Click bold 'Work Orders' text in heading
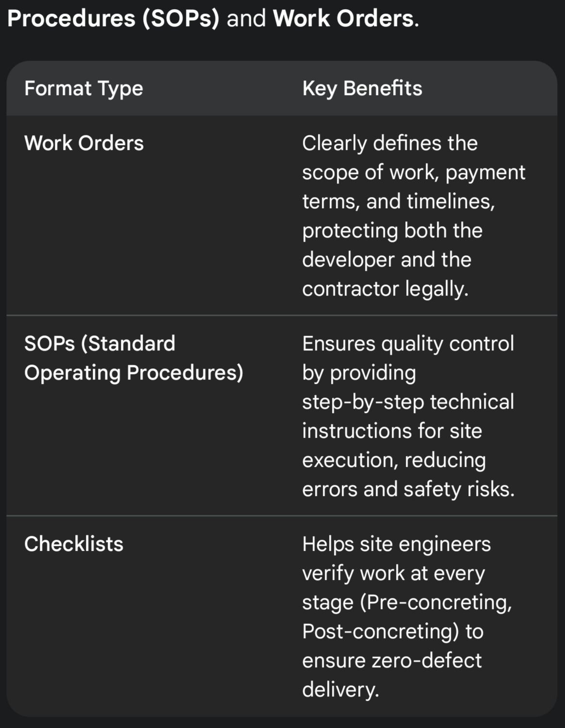Image resolution: width=565 pixels, height=728 pixels. 343,18
